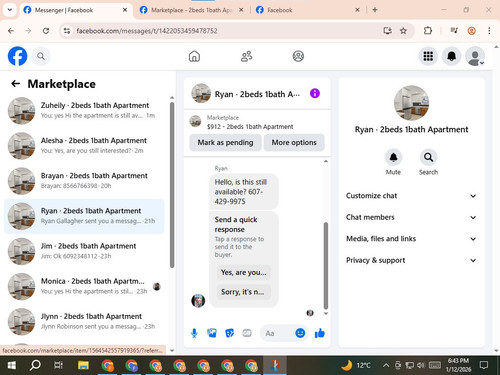Open the Facebook menu grid icon
This screenshot has width=500, height=375.
pos(428,56)
